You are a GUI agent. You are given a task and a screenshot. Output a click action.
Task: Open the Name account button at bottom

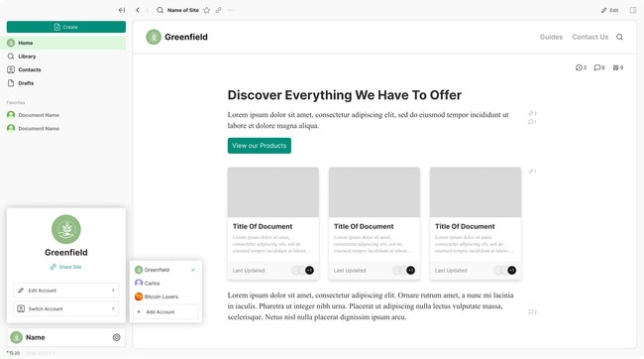click(66, 337)
